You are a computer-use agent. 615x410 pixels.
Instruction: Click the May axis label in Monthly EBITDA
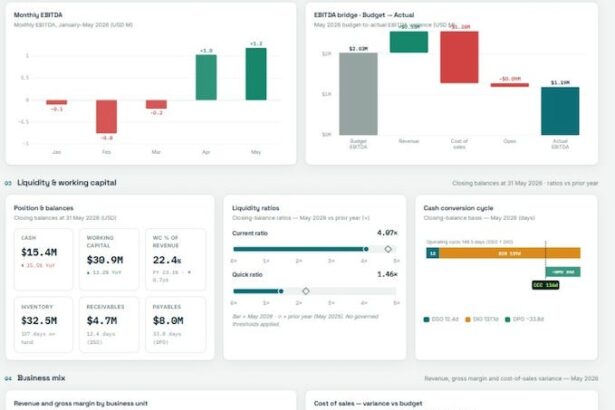tap(256, 152)
